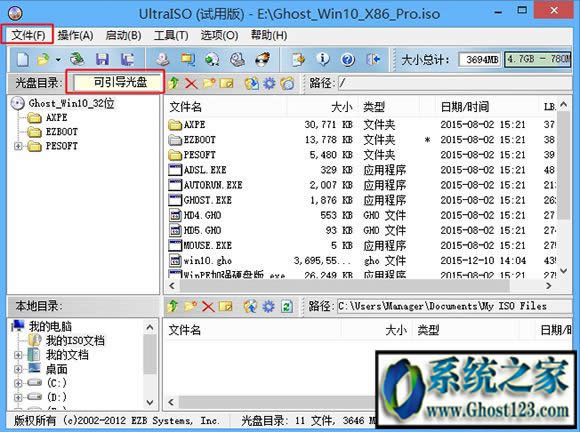Sort disc files by 文件名 column header
This screenshot has height=432, width=580.
[226, 107]
